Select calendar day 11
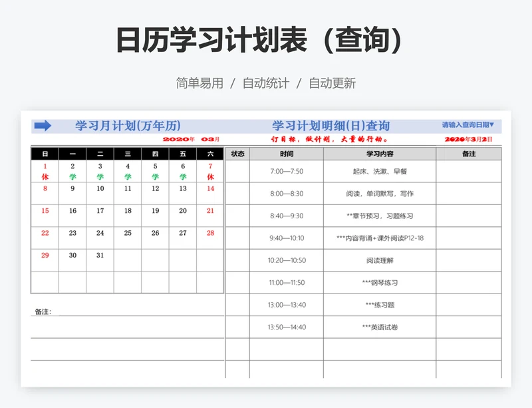 tap(128, 194)
